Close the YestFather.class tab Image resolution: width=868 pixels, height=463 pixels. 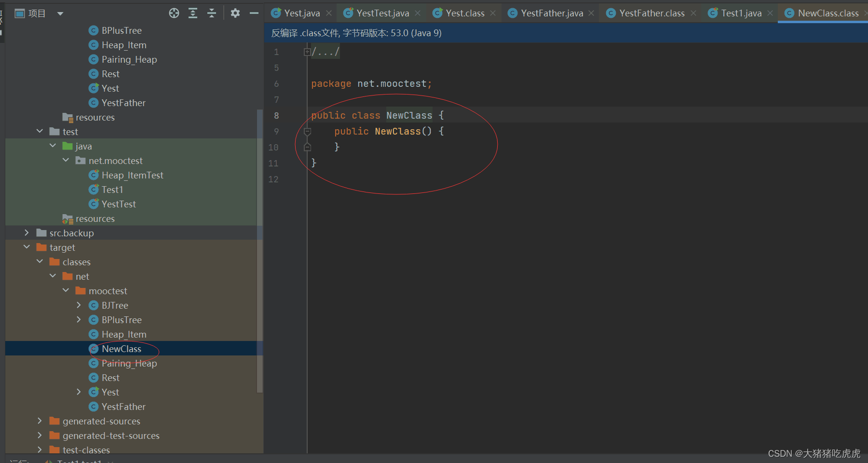coord(693,13)
